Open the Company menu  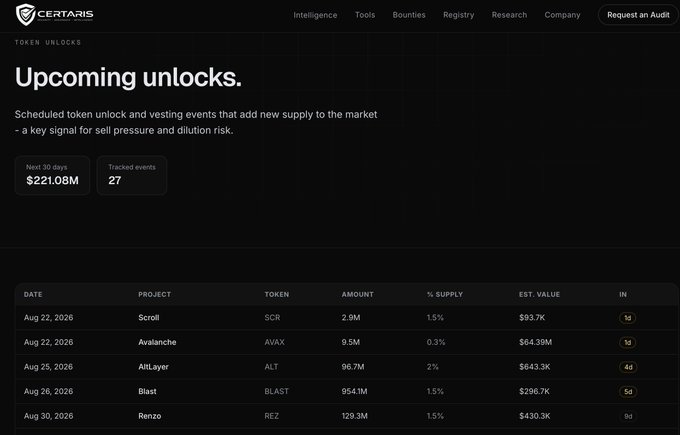click(562, 15)
